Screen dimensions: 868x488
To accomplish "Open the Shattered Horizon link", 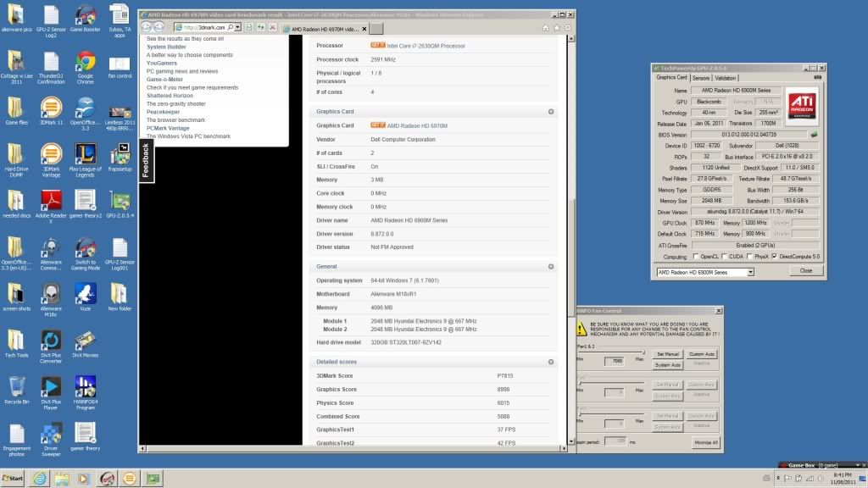I will 170,96.
